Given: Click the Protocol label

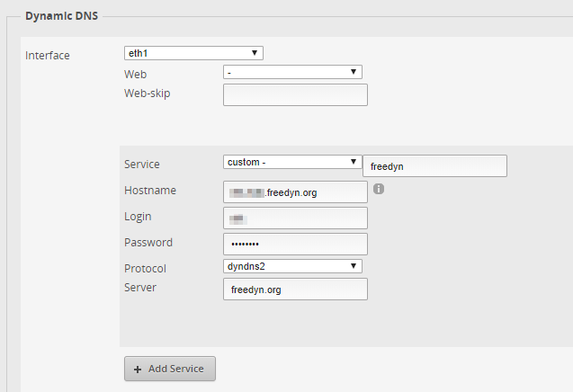Looking at the screenshot, I should click(x=145, y=268).
